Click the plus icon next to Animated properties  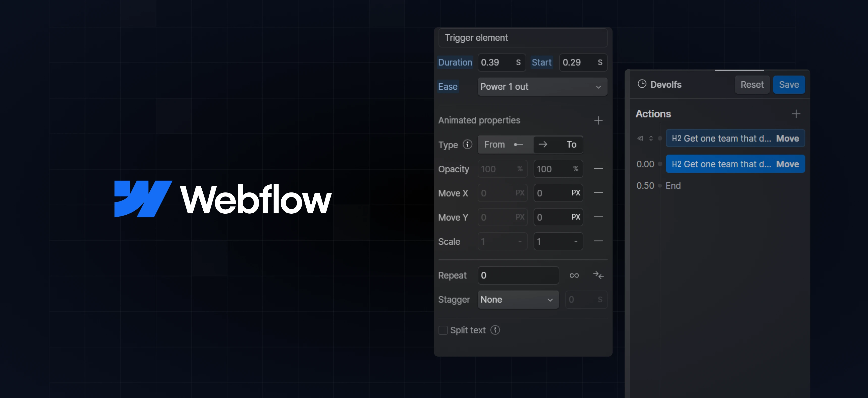click(x=598, y=120)
